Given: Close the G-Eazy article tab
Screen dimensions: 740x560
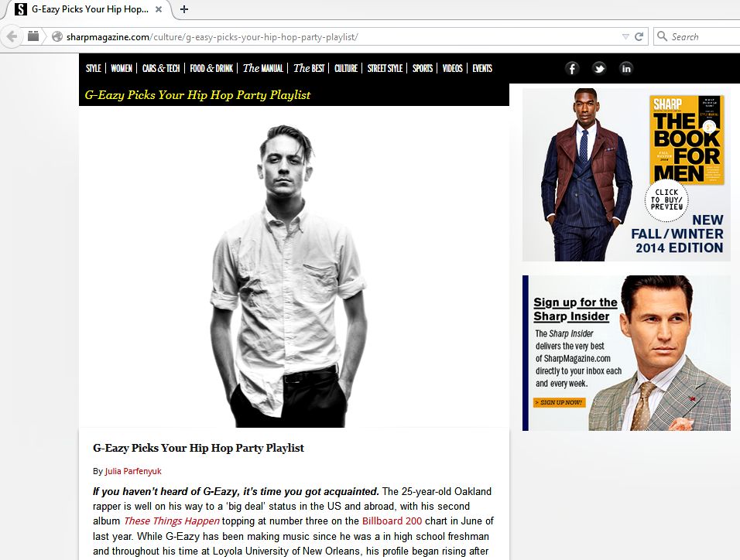Looking at the screenshot, I should (x=159, y=9).
